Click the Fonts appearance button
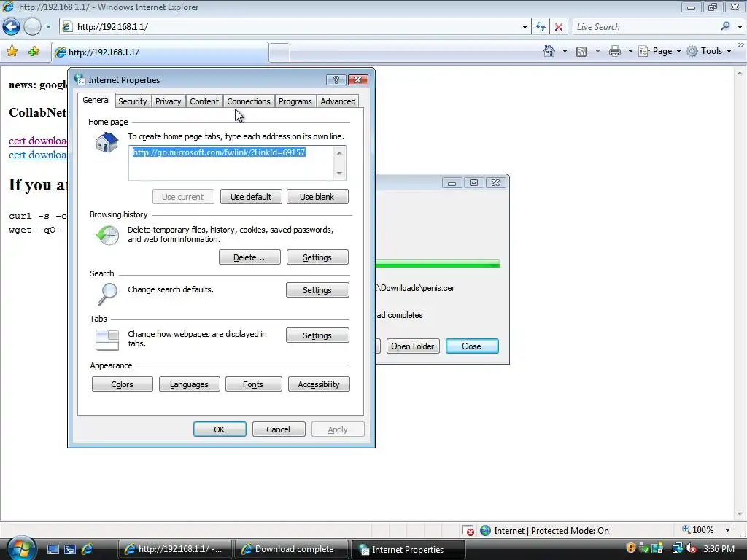 [253, 384]
